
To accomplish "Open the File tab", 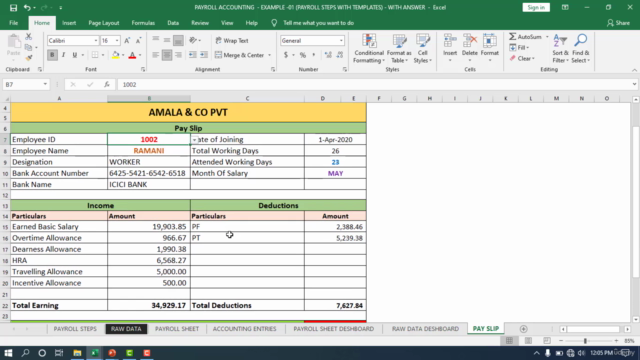I will tap(13, 23).
